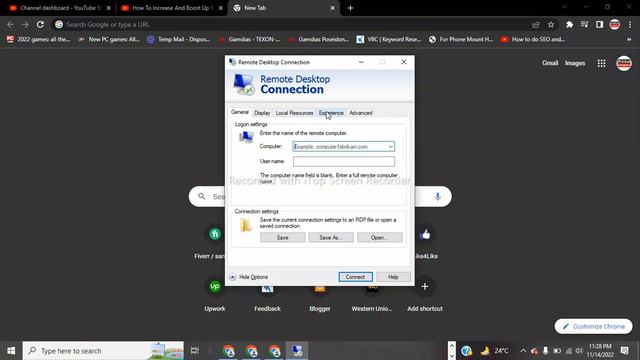This screenshot has height=360, width=640.
Task: Click the Help button in dialog
Action: point(393,277)
